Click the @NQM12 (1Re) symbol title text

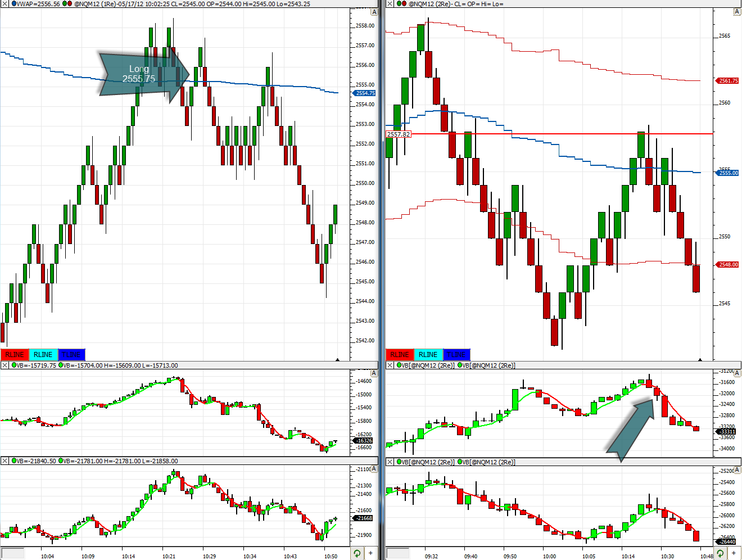coord(95,4)
